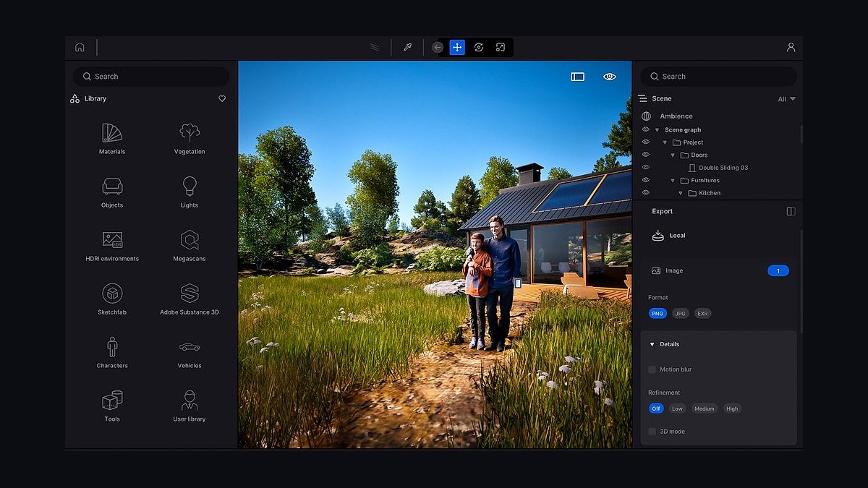
Task: Click the Scene tree vertical scrollbar
Action: [801, 134]
